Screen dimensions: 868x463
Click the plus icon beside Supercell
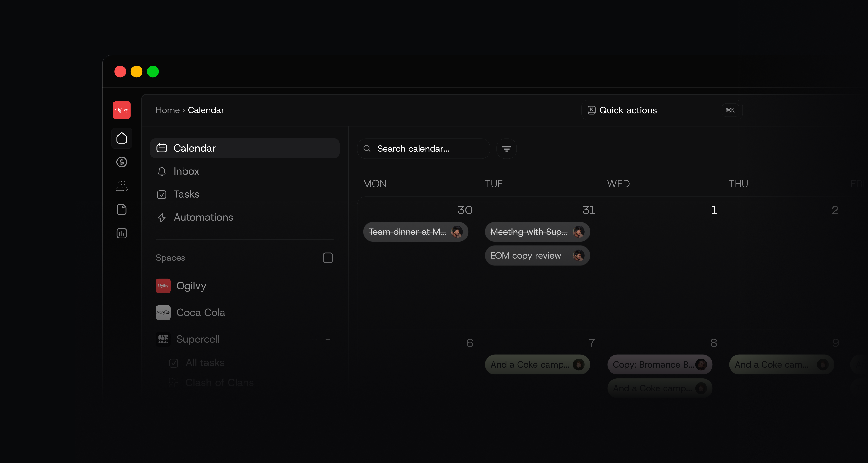[328, 339]
